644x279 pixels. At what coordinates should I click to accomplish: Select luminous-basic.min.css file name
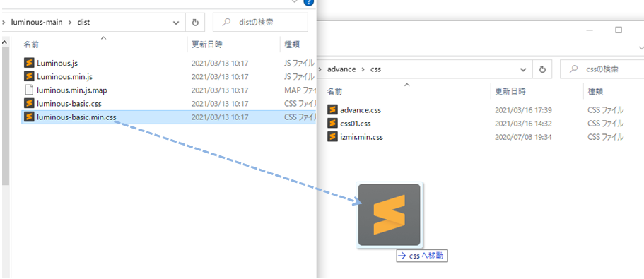tap(76, 117)
